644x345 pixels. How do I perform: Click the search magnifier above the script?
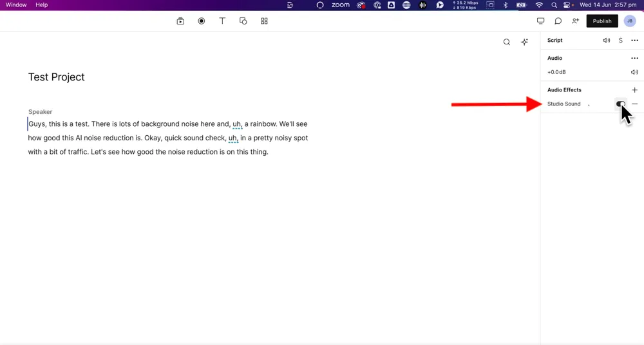click(x=507, y=42)
